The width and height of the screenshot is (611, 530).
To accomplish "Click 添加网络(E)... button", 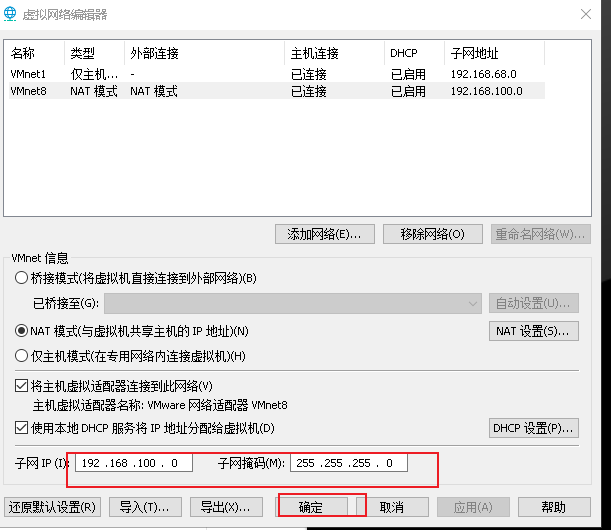I will point(325,234).
